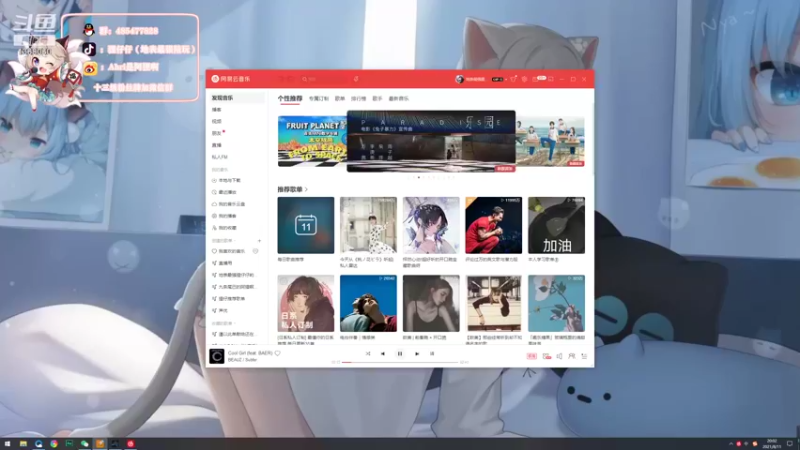This screenshot has width=800, height=450.
Task: Click the song title Cool Girl
Action: tap(250, 353)
